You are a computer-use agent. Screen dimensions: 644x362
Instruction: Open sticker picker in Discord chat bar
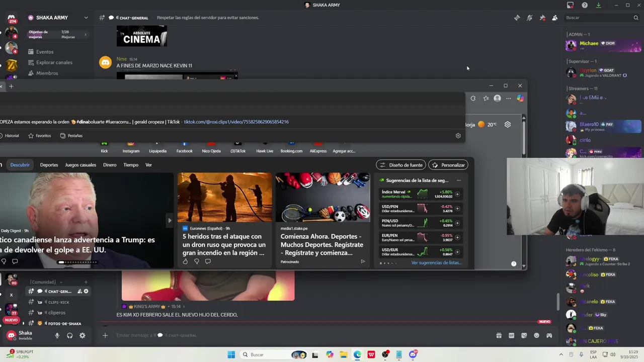pos(524,335)
